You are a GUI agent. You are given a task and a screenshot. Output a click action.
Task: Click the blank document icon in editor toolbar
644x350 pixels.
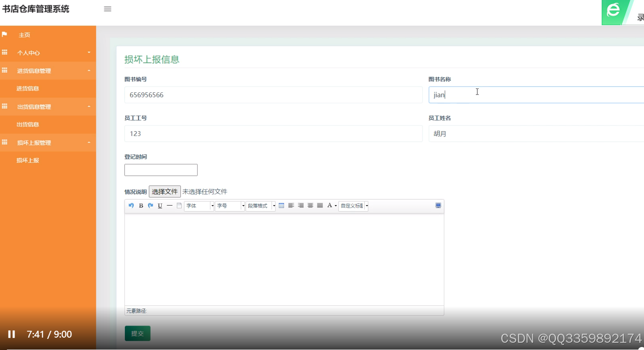[x=179, y=206]
